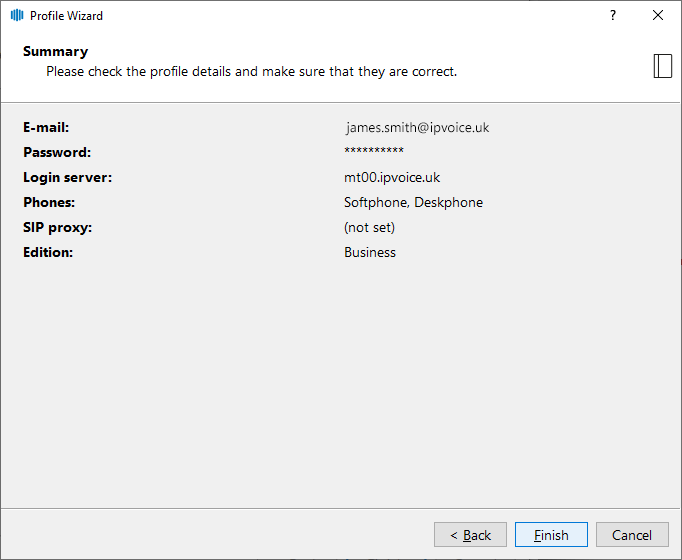This screenshot has height=560, width=682.
Task: Click the masked password asterisks
Action: pyautogui.click(x=374, y=153)
